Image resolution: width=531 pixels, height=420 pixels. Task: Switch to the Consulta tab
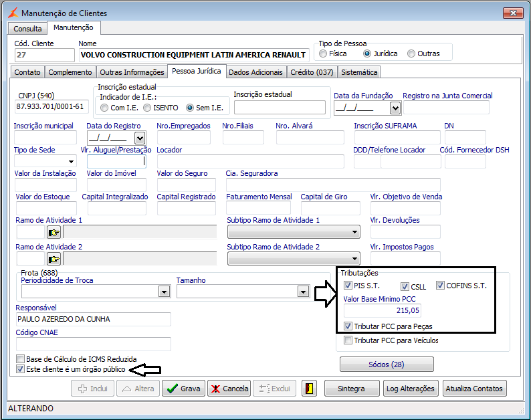pos(27,29)
